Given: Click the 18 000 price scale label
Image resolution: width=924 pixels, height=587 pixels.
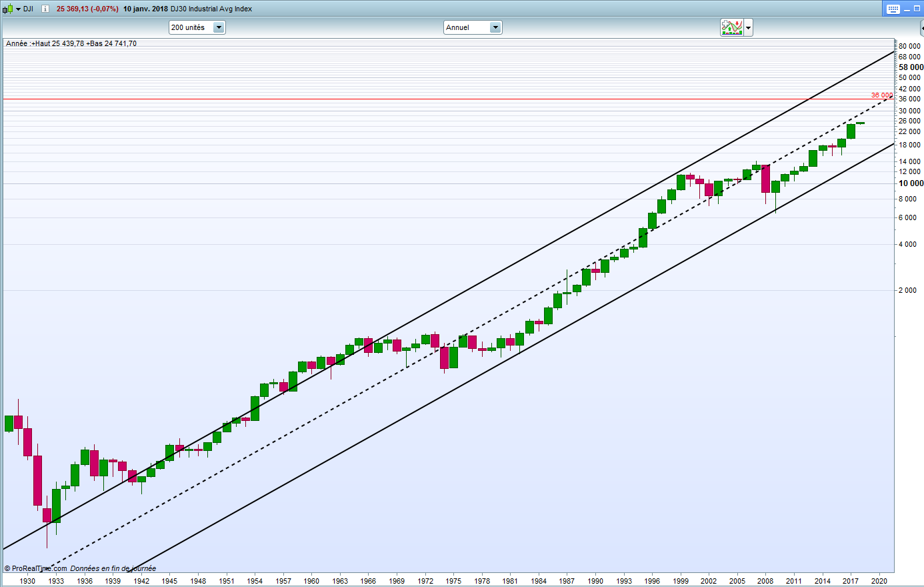Looking at the screenshot, I should [x=909, y=145].
